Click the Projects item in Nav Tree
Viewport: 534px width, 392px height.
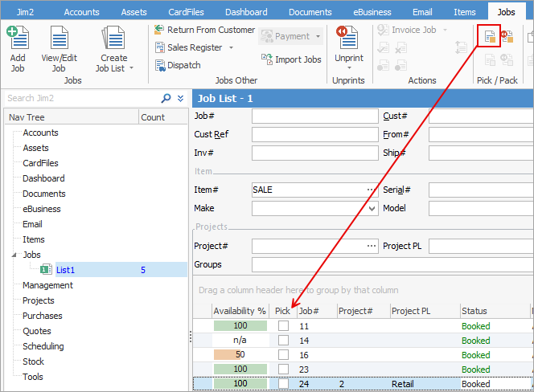(x=39, y=300)
